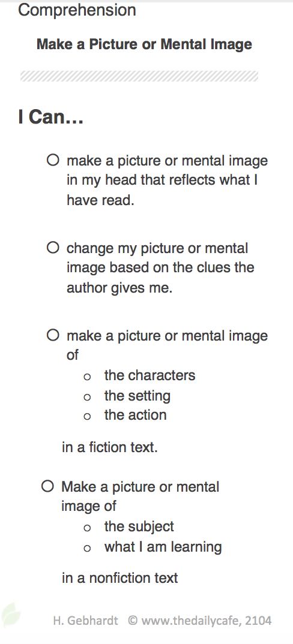Select the small bullet for "the subject"

point(87,528)
